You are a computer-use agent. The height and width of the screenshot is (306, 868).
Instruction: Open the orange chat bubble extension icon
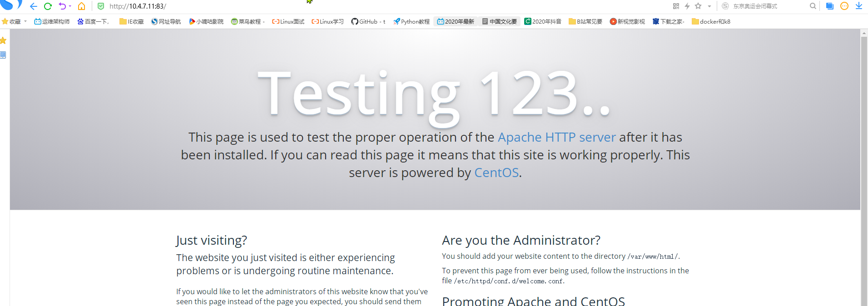click(x=844, y=6)
